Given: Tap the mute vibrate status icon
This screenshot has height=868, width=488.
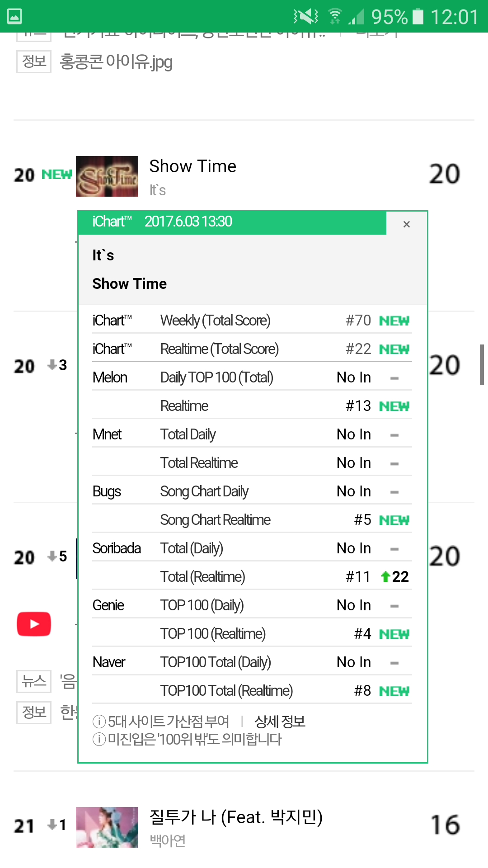Looking at the screenshot, I should 306,16.
